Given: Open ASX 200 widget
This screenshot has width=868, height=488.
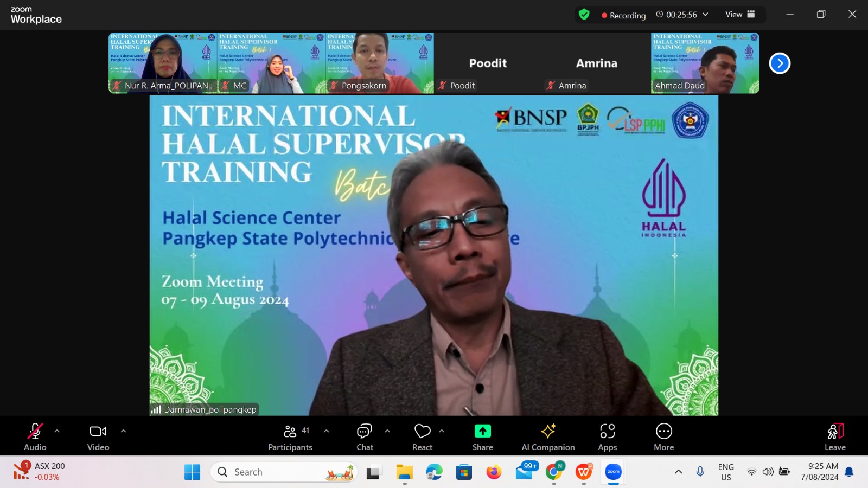Looking at the screenshot, I should click(x=39, y=471).
